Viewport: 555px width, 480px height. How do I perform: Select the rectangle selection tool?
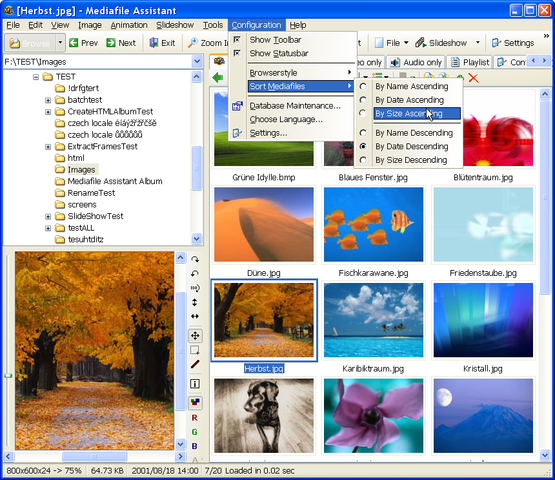pos(195,350)
